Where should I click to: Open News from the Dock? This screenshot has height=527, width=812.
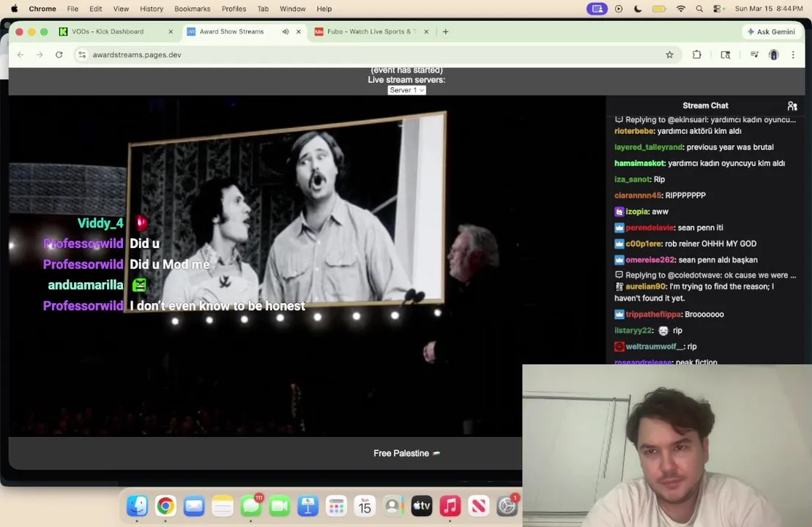[479, 506]
